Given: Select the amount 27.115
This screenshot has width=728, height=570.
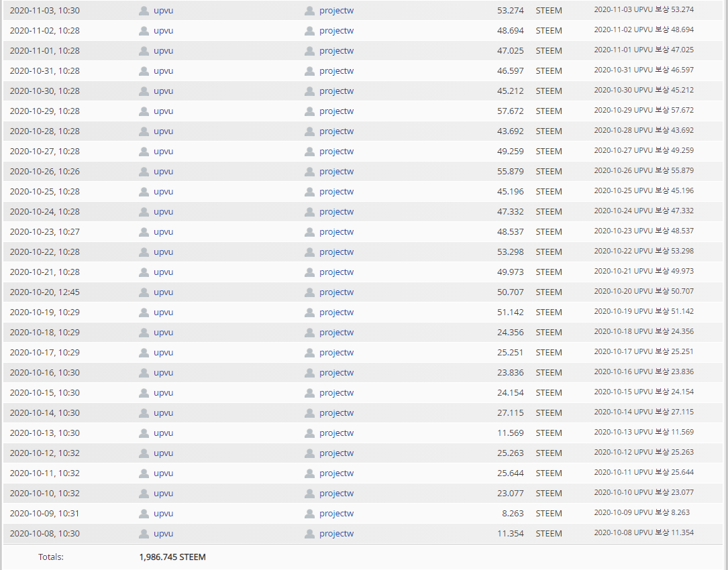Looking at the screenshot, I should tap(510, 413).
